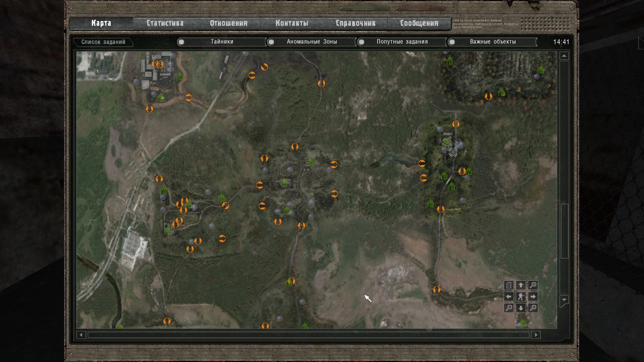Viewport: 644px width, 362px height.
Task: Select the green circular quest target marker
Action: [x=446, y=142]
